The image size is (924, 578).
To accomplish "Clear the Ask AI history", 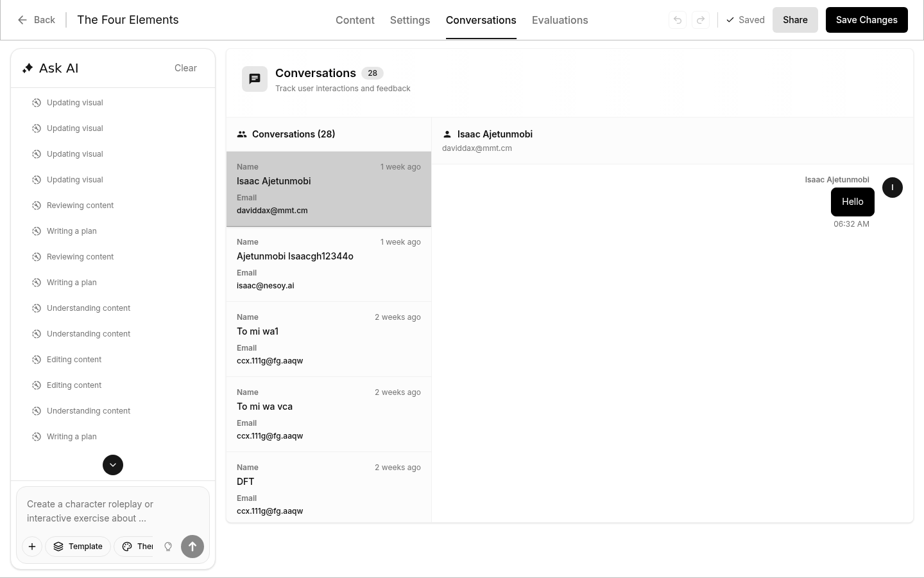I will coord(185,68).
